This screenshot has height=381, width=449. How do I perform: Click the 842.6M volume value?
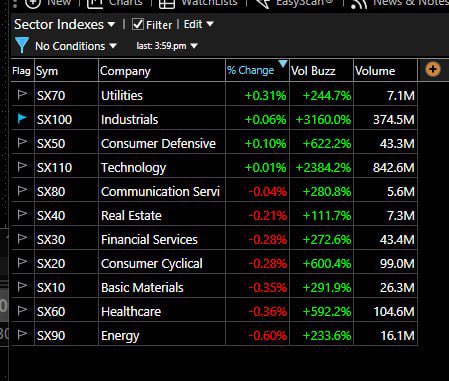(394, 168)
